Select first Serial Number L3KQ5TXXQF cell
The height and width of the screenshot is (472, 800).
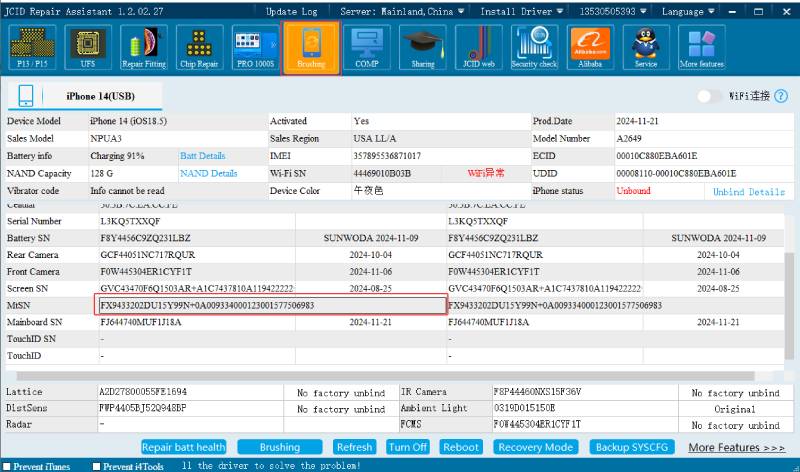(x=196, y=221)
